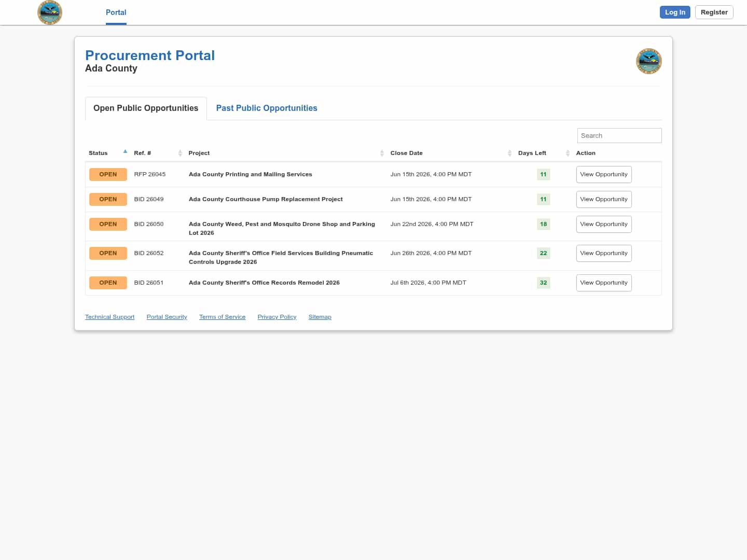The width and height of the screenshot is (747, 560).
Task: Click days-left badge showing 18
Action: pos(543,224)
